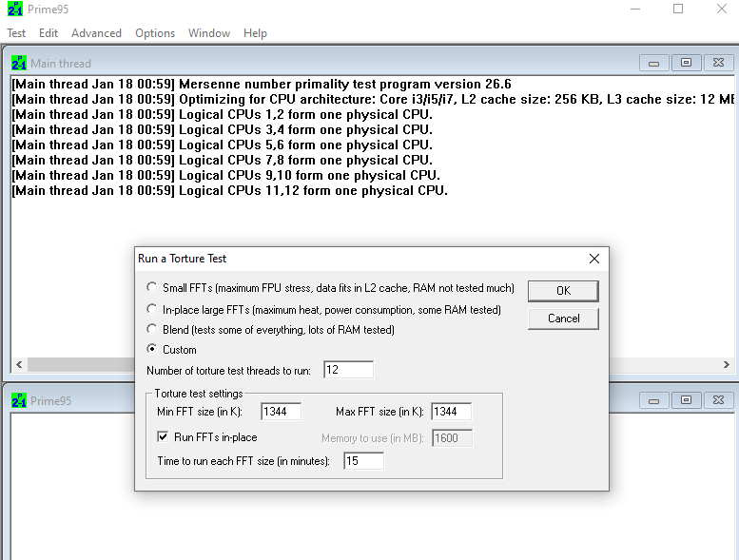Open the Test menu
739x560 pixels.
click(x=16, y=33)
